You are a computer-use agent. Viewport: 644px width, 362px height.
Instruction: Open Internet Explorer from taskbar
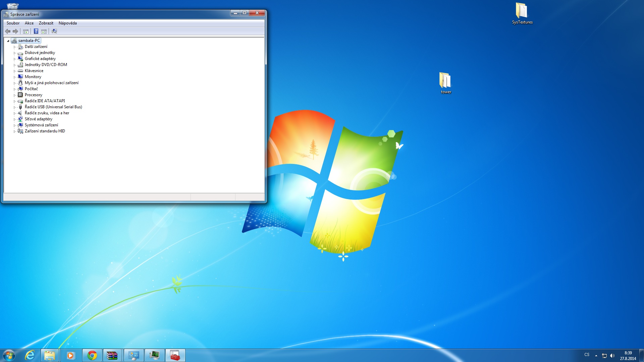(x=30, y=355)
